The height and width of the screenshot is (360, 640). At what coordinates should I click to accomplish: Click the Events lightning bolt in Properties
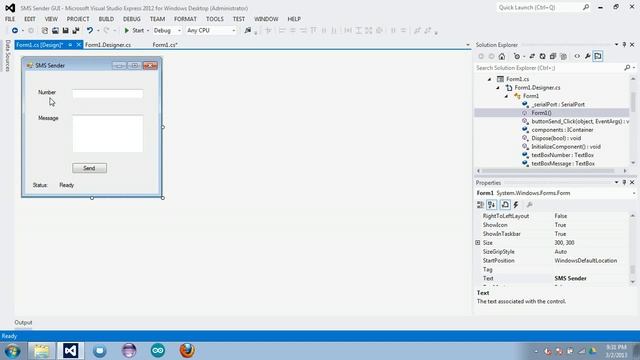(x=516, y=205)
